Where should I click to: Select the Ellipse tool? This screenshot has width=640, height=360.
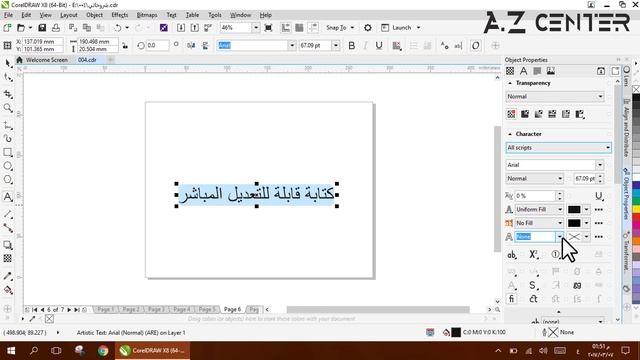coord(8,166)
